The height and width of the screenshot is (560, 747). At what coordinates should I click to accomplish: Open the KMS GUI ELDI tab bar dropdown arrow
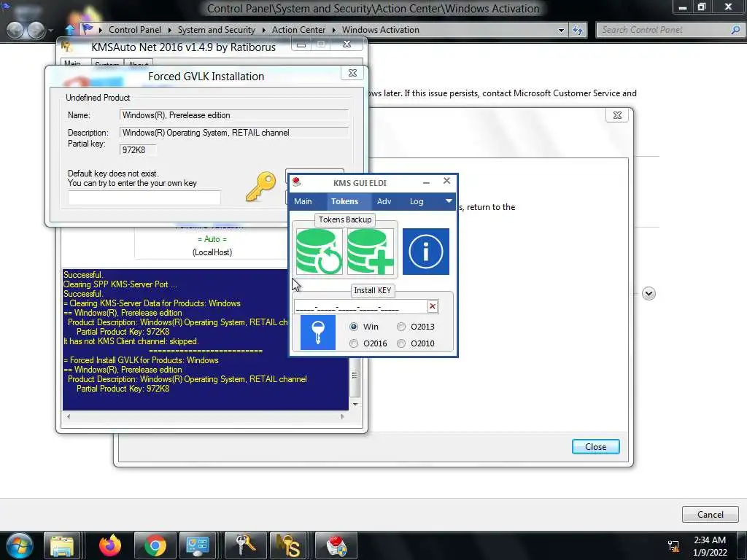tap(449, 201)
